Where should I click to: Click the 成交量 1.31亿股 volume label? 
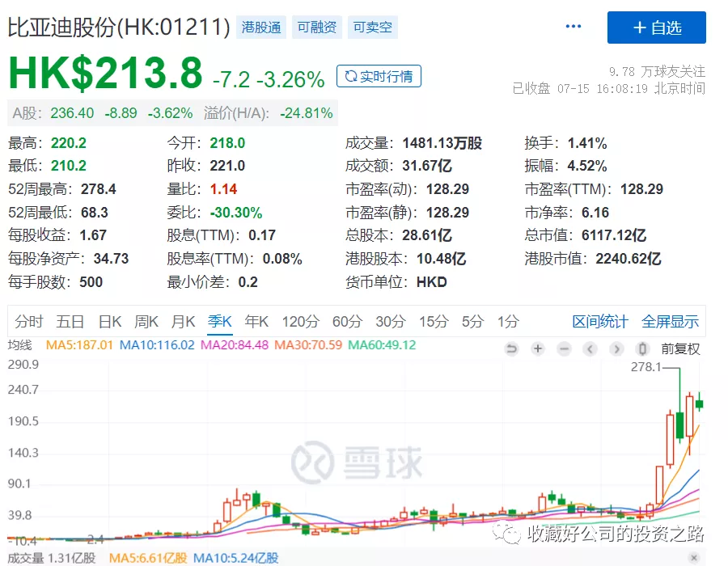52,558
